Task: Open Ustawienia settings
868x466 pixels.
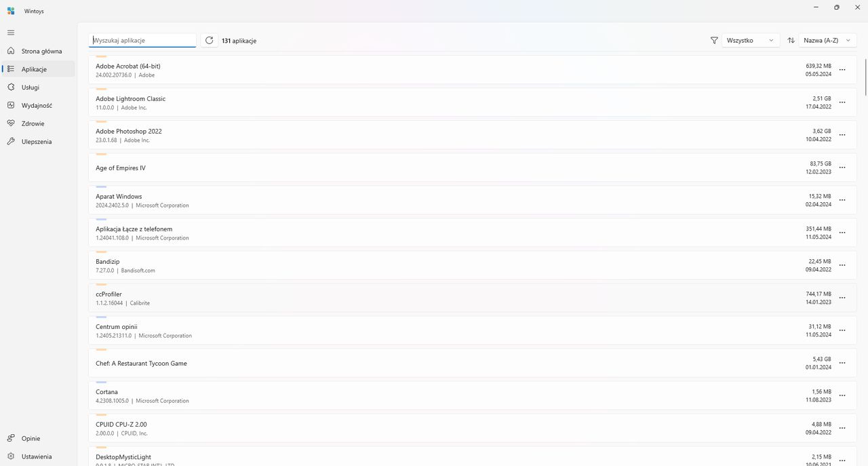Action: (x=39, y=457)
